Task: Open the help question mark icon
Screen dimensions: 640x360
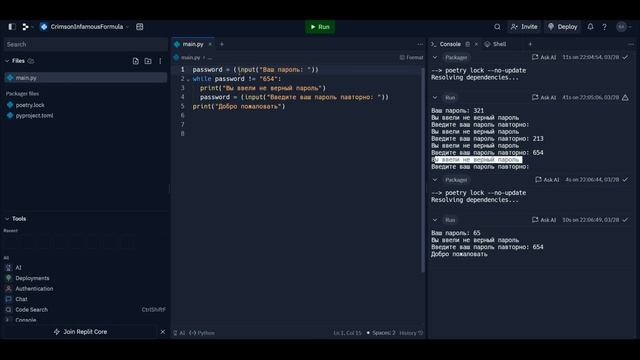Action: click(x=604, y=27)
